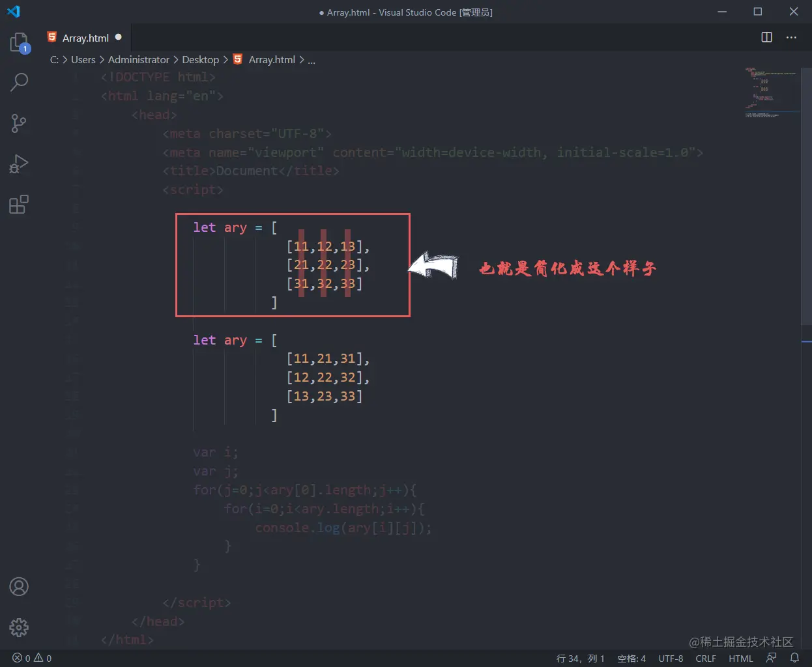812x667 pixels.
Task: Click the [21,22,23], code line
Action: (328, 265)
